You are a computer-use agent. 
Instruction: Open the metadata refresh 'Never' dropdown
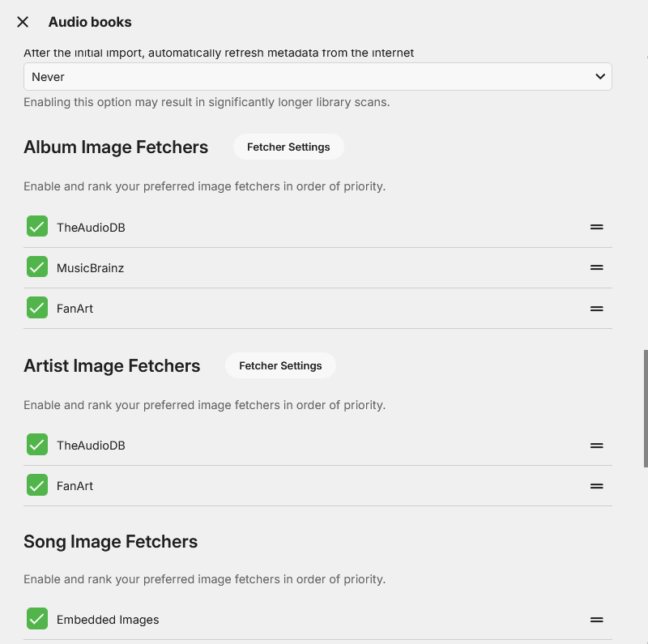[x=318, y=77]
